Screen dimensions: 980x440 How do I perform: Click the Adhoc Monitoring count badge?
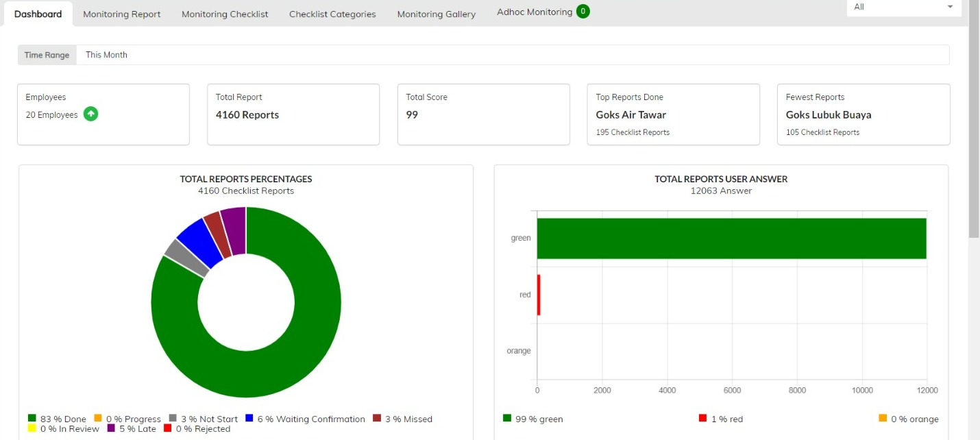[x=583, y=12]
